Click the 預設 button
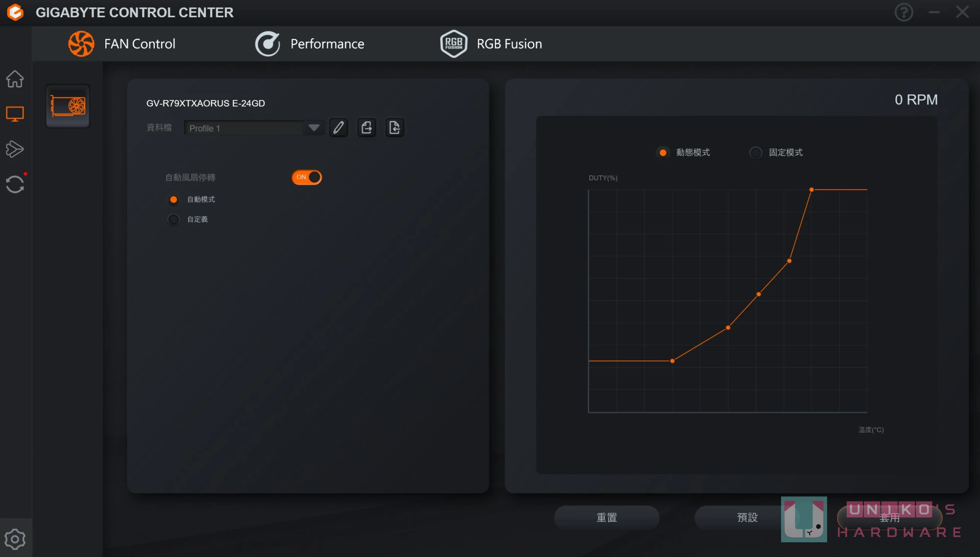 pos(747,517)
